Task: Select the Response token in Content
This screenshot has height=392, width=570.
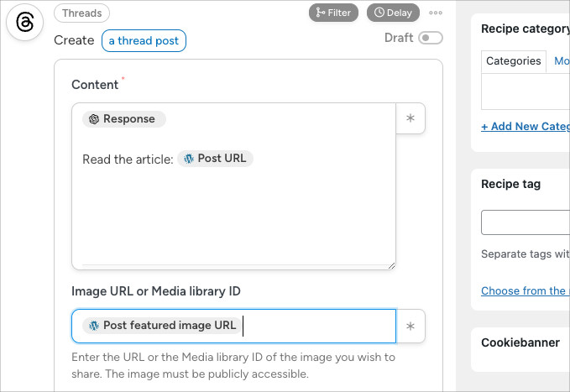Action: point(123,119)
